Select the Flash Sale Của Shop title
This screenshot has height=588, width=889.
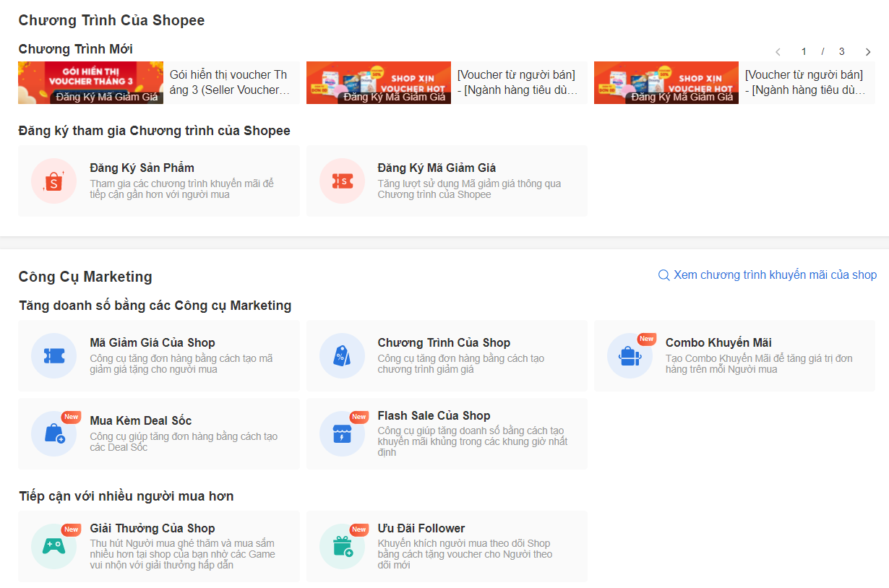click(434, 415)
